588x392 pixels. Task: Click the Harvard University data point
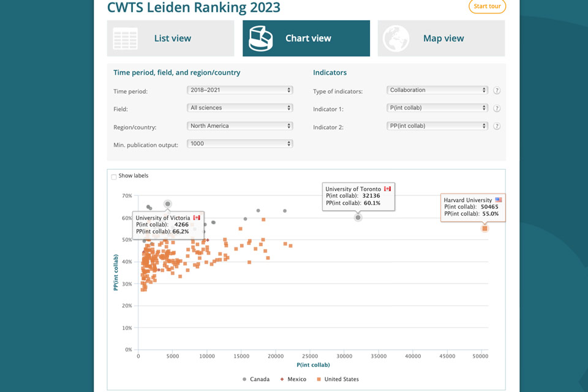tap(485, 228)
